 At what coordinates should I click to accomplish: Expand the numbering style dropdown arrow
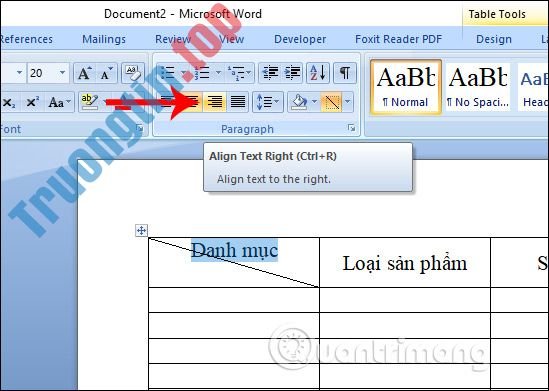(x=218, y=73)
